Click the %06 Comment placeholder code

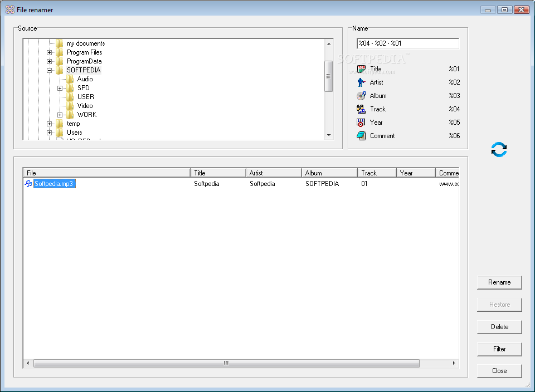click(x=454, y=136)
